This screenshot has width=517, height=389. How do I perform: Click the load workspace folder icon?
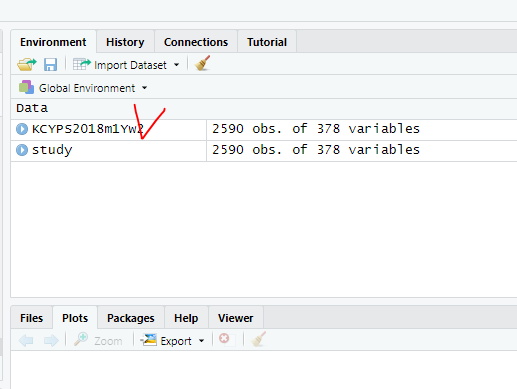(27, 64)
